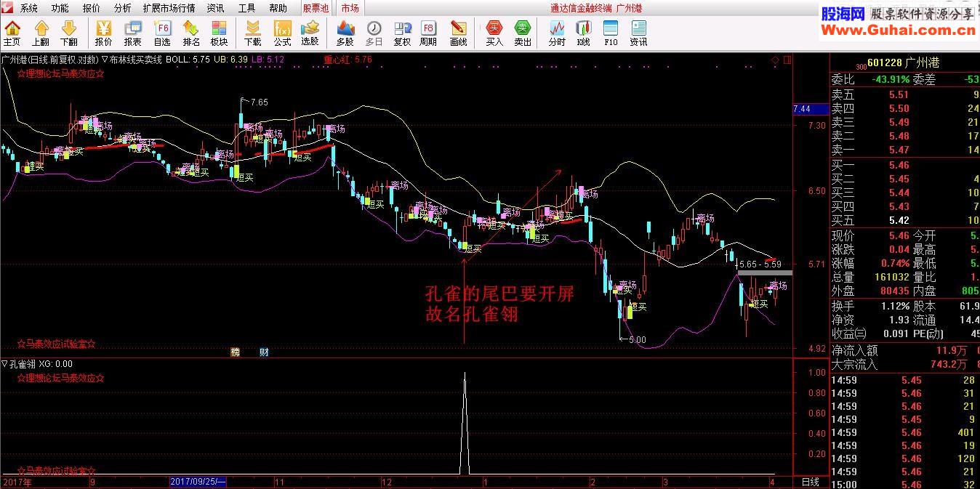This screenshot has width=980, height=489.
Task: Expand the 孔雀翎 indicator dropdown triangle
Action: (x=4, y=364)
